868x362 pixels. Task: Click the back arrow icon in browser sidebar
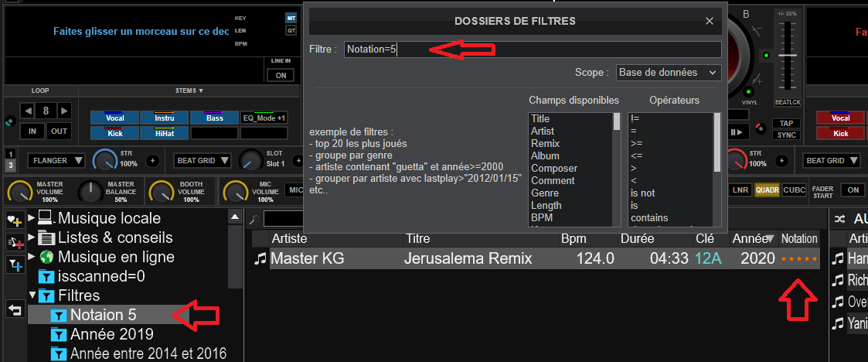[x=14, y=310]
